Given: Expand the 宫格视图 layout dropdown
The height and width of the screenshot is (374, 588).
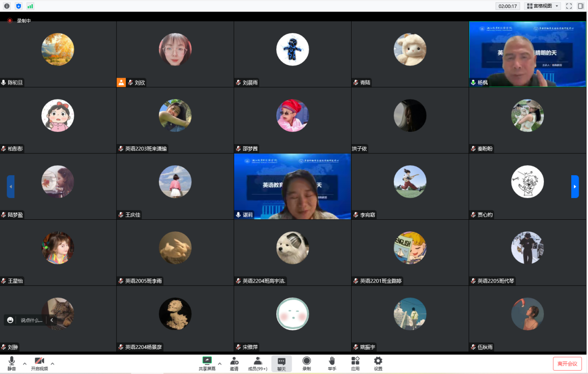Looking at the screenshot, I should [542, 6].
